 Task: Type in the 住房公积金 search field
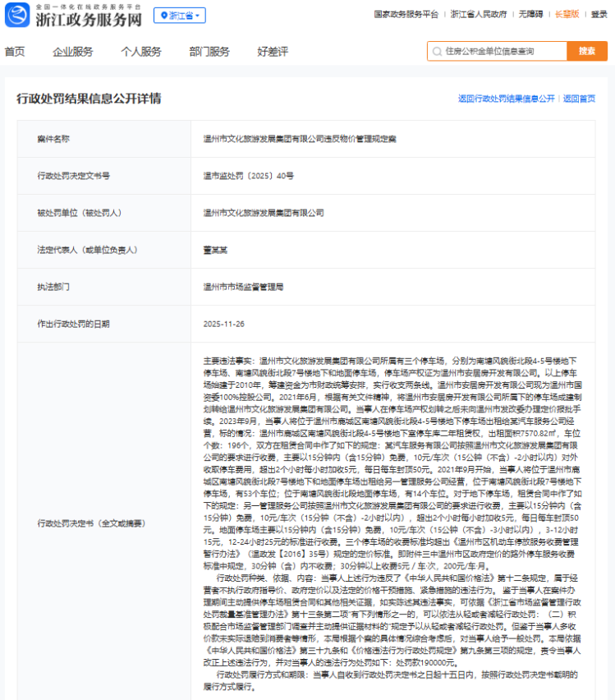pyautogui.click(x=503, y=51)
